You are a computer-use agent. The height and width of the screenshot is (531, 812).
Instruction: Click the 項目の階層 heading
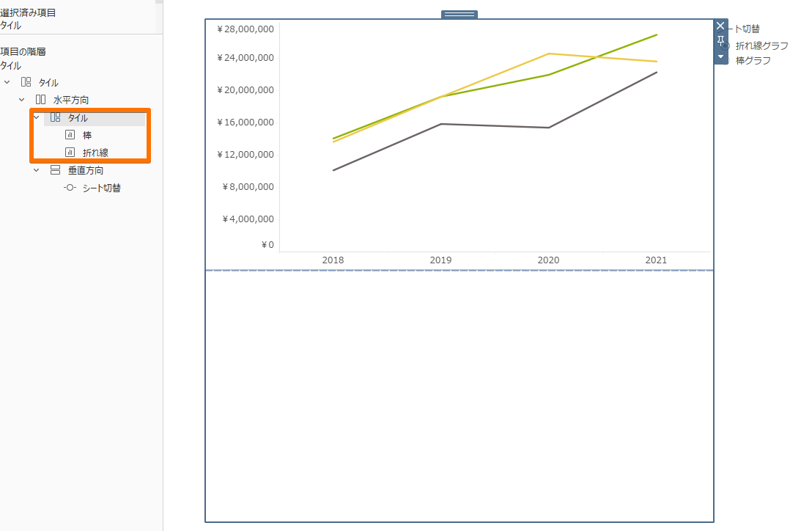[x=23, y=51]
